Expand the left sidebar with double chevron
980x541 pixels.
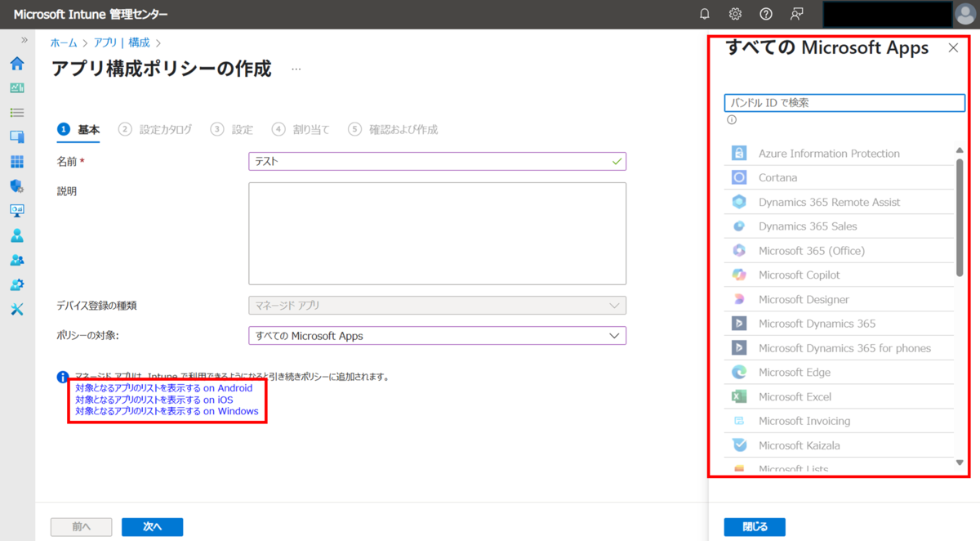point(24,40)
